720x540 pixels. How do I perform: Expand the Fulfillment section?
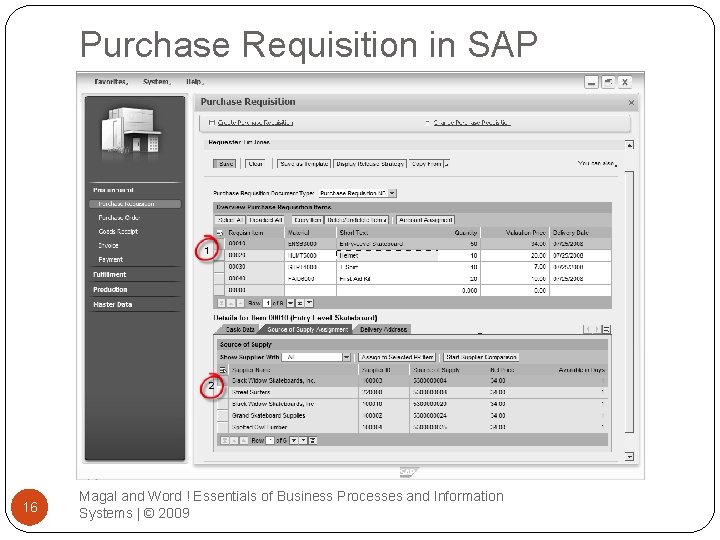(109, 275)
